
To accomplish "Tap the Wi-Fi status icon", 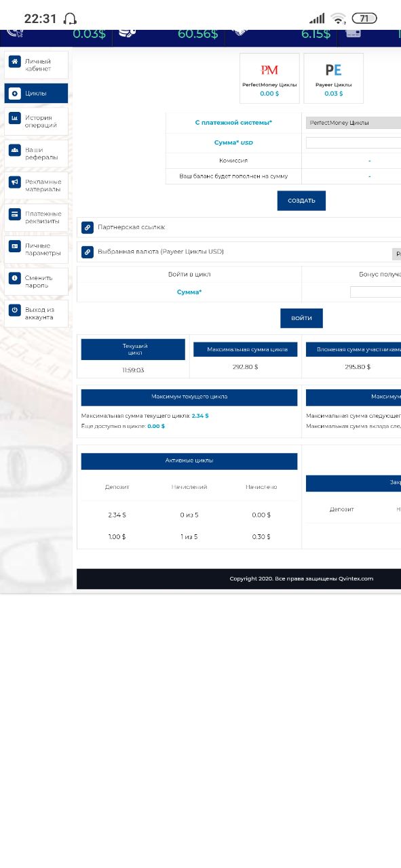I will (x=339, y=18).
